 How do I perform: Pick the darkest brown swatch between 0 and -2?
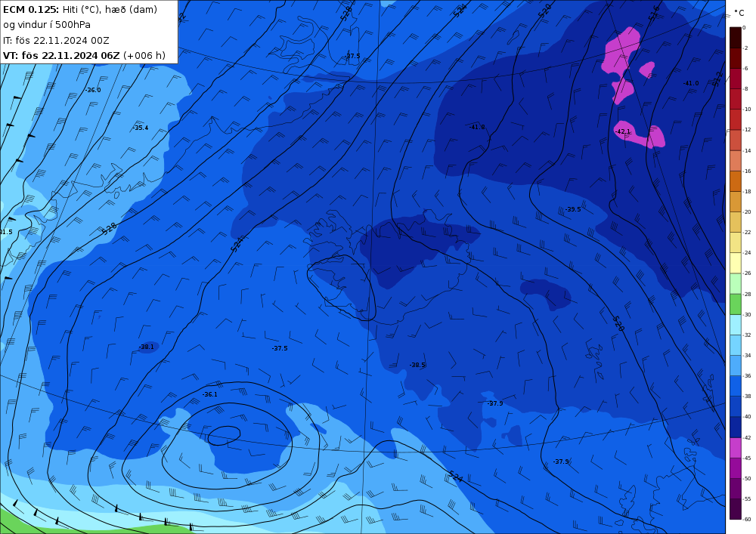click(736, 38)
